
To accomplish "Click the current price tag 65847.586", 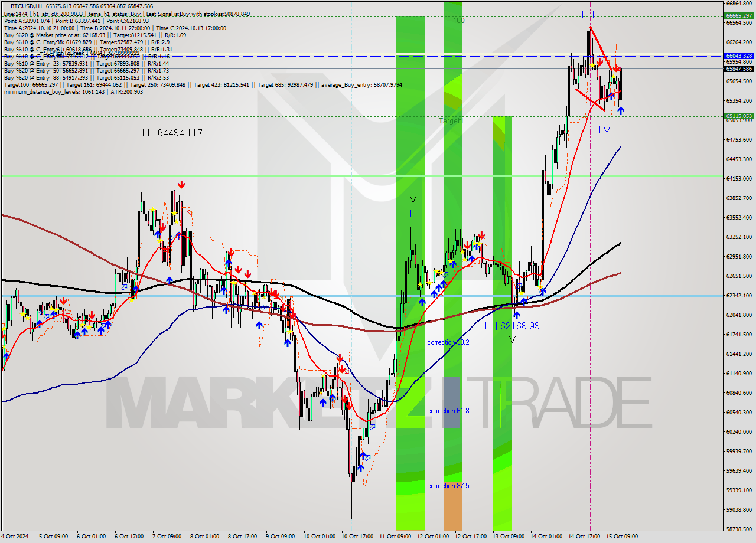I will [738, 68].
